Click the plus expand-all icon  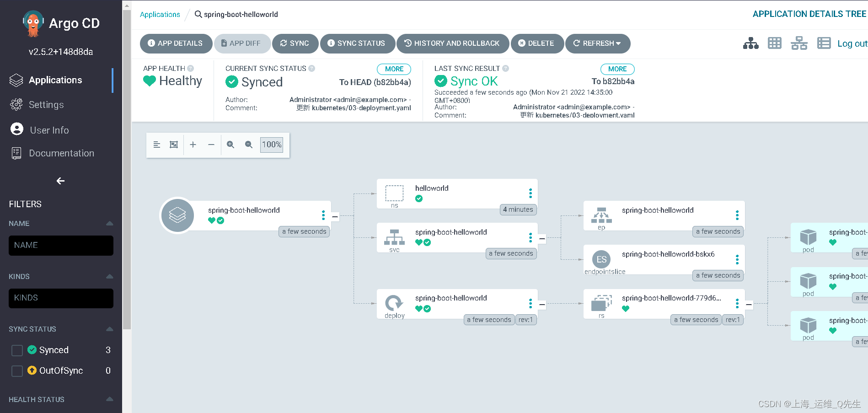tap(193, 145)
